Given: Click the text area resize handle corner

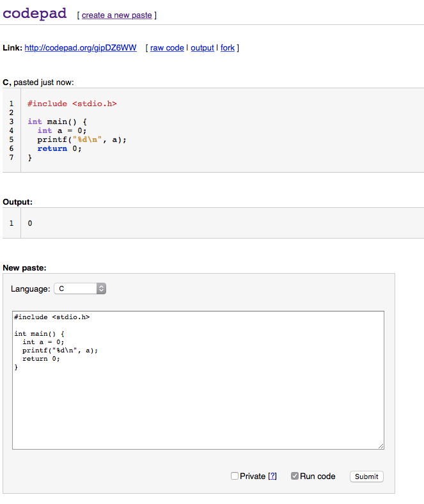Looking at the screenshot, I should pos(381,446).
